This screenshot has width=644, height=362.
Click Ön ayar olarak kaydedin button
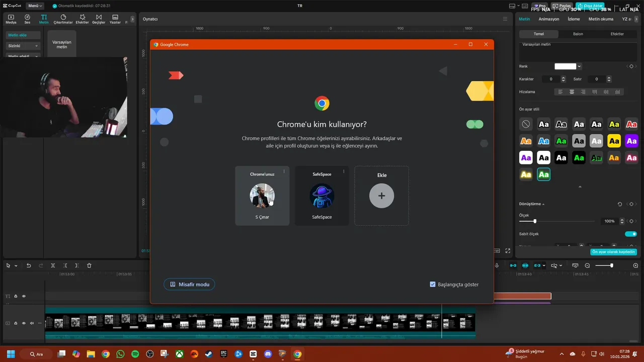(613, 252)
